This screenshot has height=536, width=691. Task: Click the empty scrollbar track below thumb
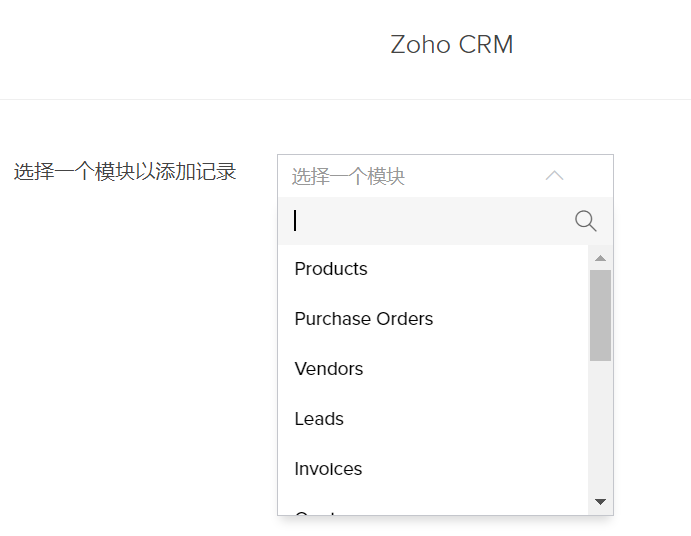click(x=600, y=430)
